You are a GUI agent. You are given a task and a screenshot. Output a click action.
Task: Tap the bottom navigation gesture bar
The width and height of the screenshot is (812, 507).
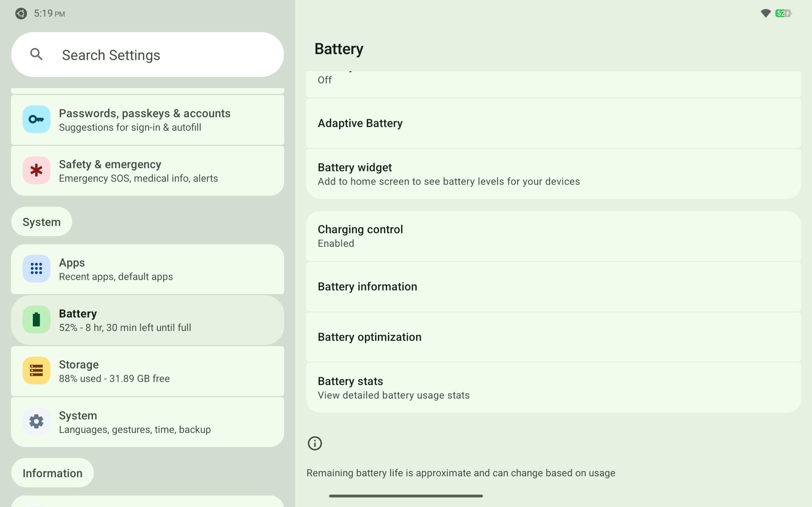pyautogui.click(x=406, y=496)
